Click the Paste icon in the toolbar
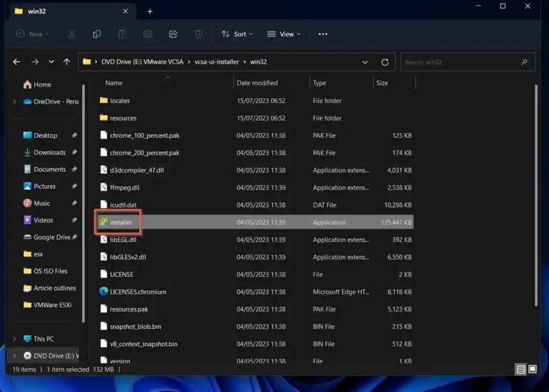 pyautogui.click(x=122, y=34)
